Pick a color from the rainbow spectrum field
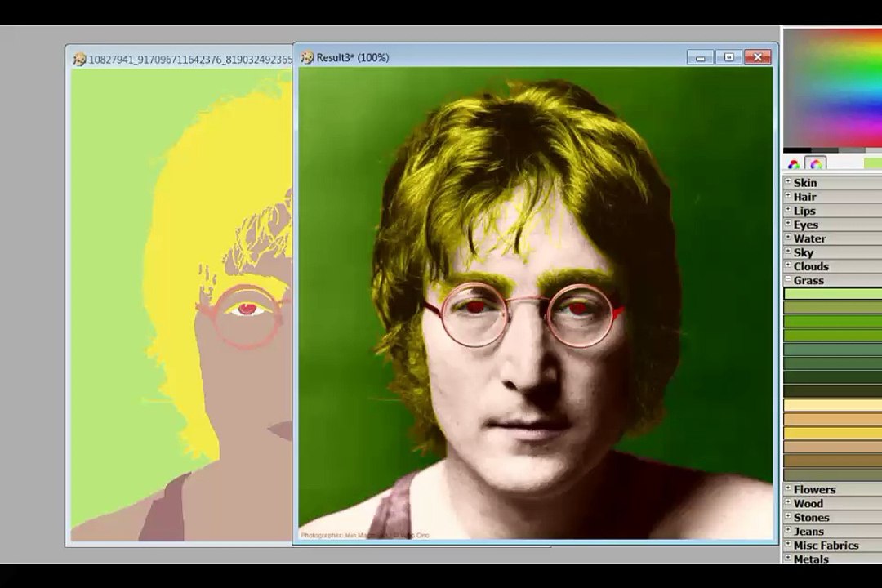 coord(833,87)
